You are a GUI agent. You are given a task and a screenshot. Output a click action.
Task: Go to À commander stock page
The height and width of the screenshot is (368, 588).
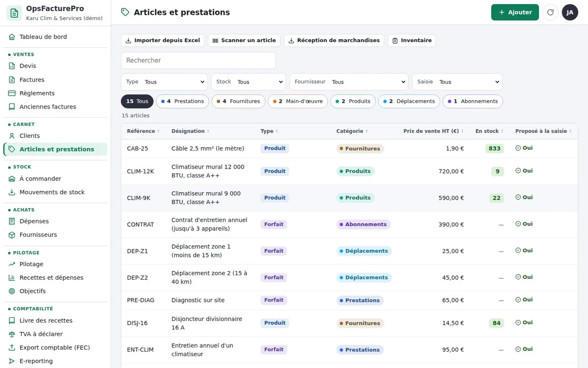tap(55, 179)
